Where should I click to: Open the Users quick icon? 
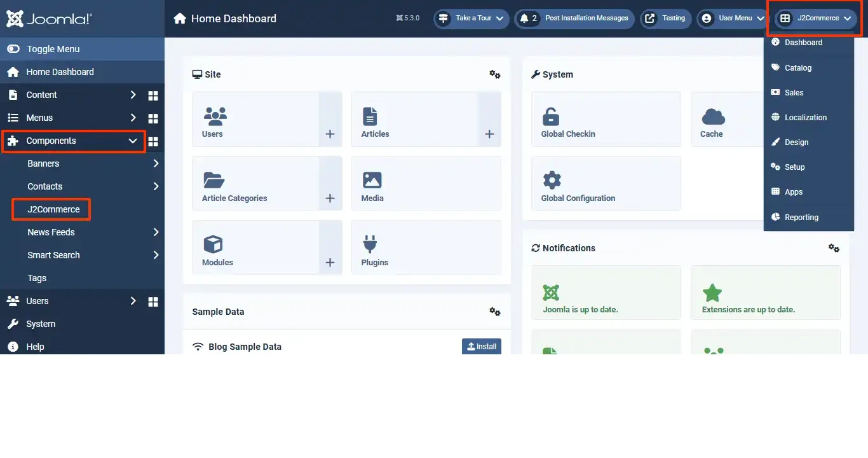[x=255, y=119]
